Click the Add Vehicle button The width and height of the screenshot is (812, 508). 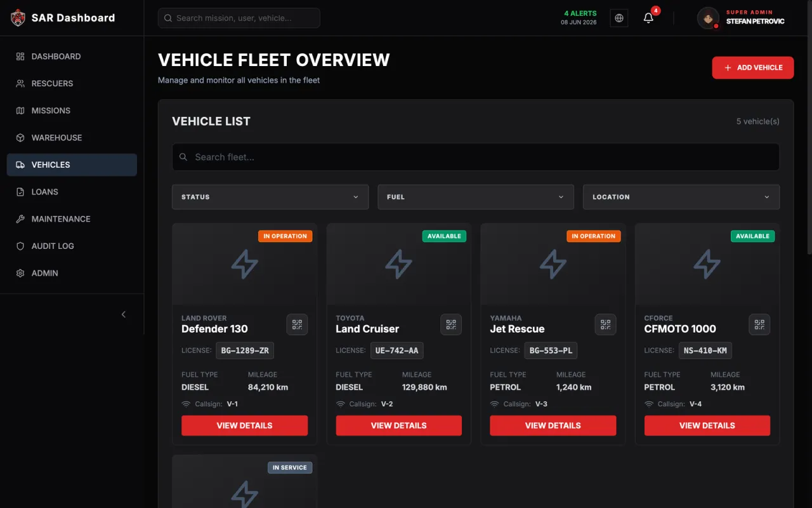tap(752, 67)
